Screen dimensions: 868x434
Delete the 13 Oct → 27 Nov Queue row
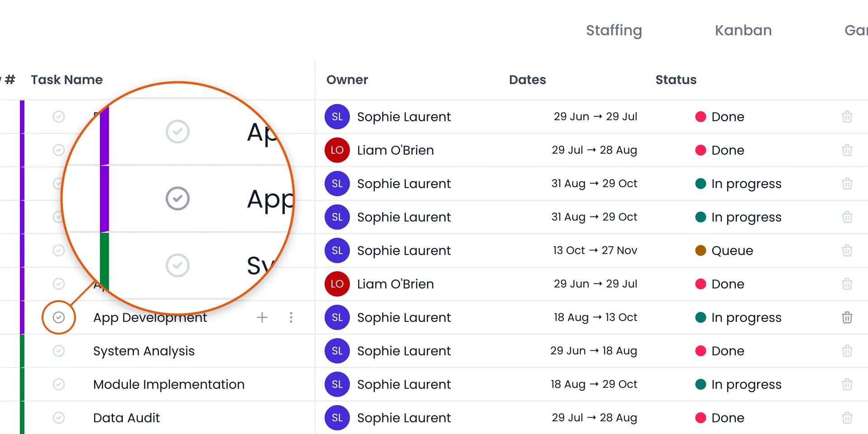pos(847,250)
